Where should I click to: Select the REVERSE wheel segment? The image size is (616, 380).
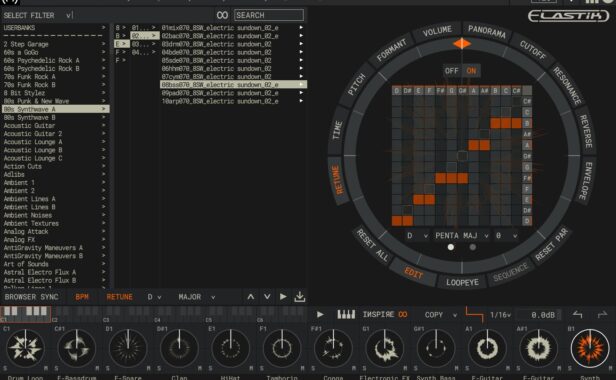[x=586, y=131]
